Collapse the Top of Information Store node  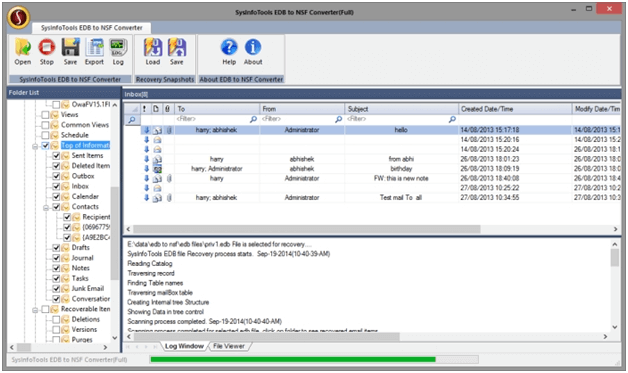click(x=35, y=146)
